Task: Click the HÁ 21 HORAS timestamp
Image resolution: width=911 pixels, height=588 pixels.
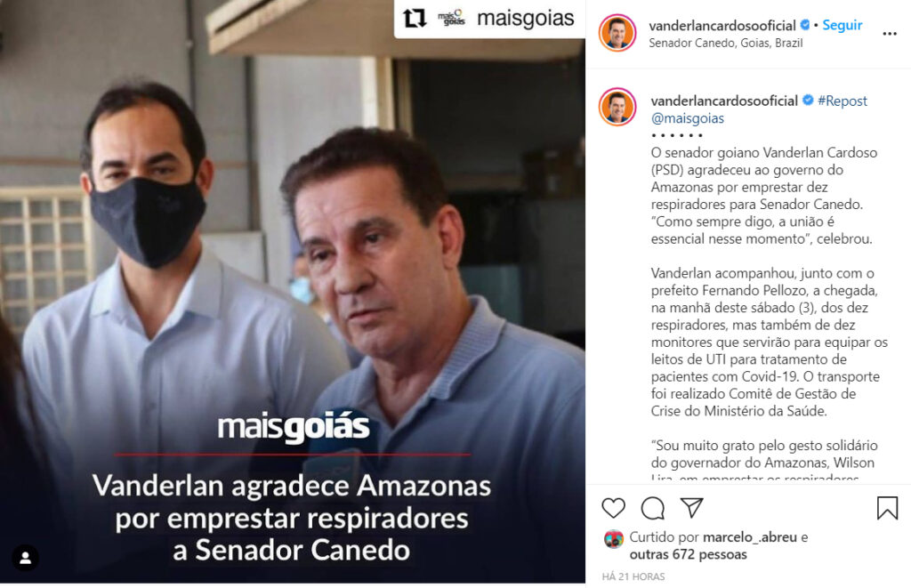Action: click(633, 576)
